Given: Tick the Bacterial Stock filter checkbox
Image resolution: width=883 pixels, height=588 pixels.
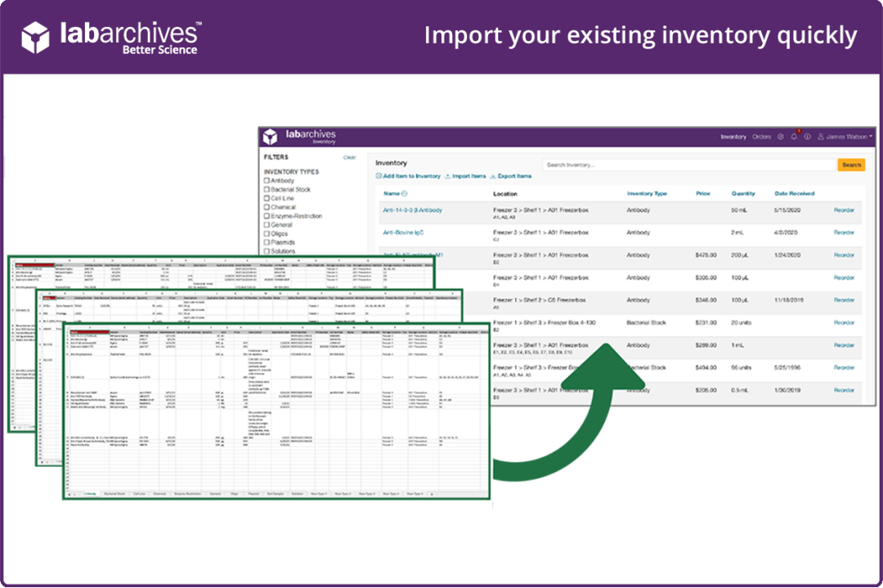Looking at the screenshot, I should click(267, 190).
